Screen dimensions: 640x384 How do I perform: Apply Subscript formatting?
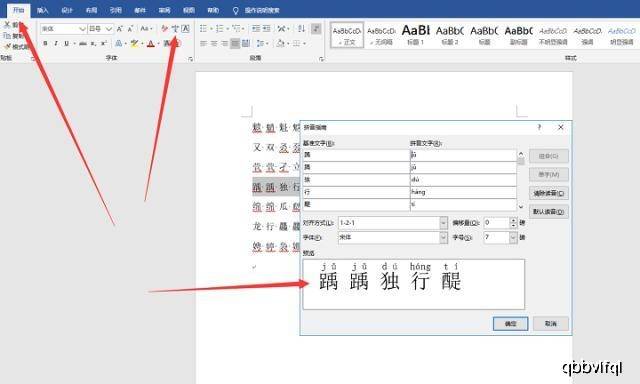pos(93,43)
